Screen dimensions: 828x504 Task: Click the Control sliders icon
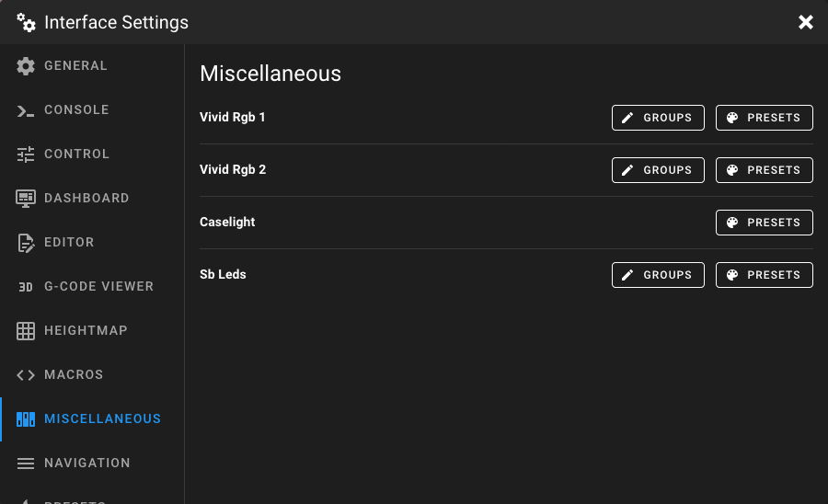tap(26, 155)
